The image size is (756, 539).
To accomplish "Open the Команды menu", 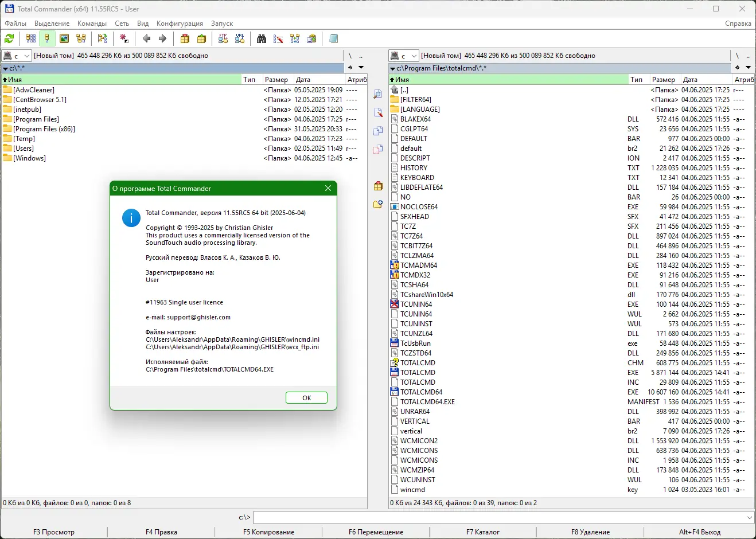I will pyautogui.click(x=92, y=24).
